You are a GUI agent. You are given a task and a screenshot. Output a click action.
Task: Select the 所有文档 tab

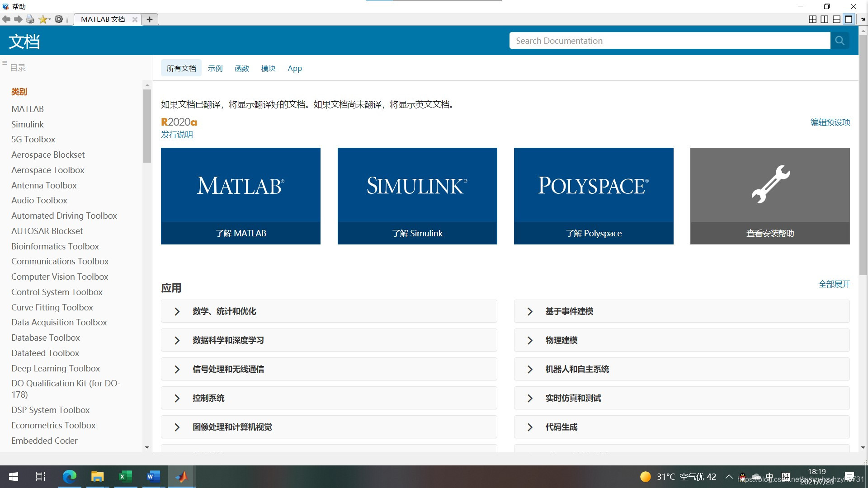pos(181,68)
